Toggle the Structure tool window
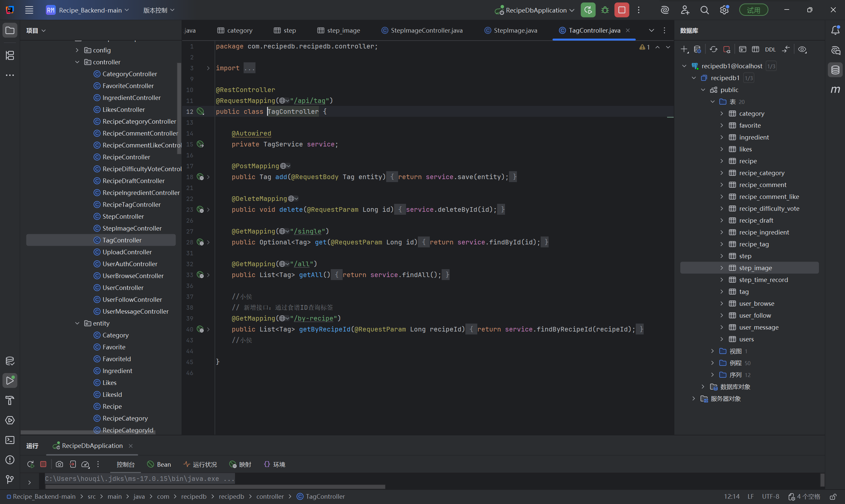This screenshot has height=504, width=845. click(10, 55)
